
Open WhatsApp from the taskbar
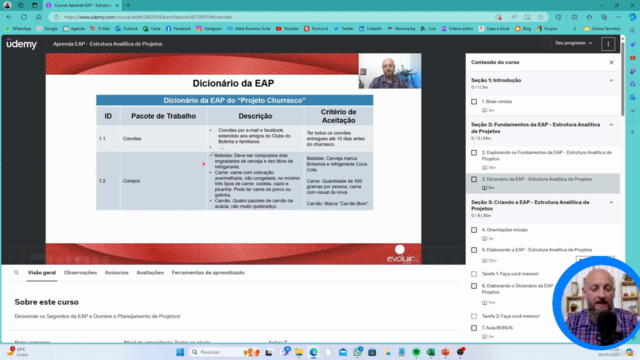(x=358, y=352)
